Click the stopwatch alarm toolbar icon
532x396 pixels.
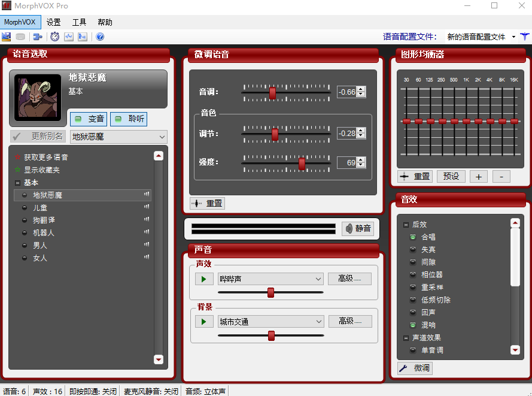55,37
